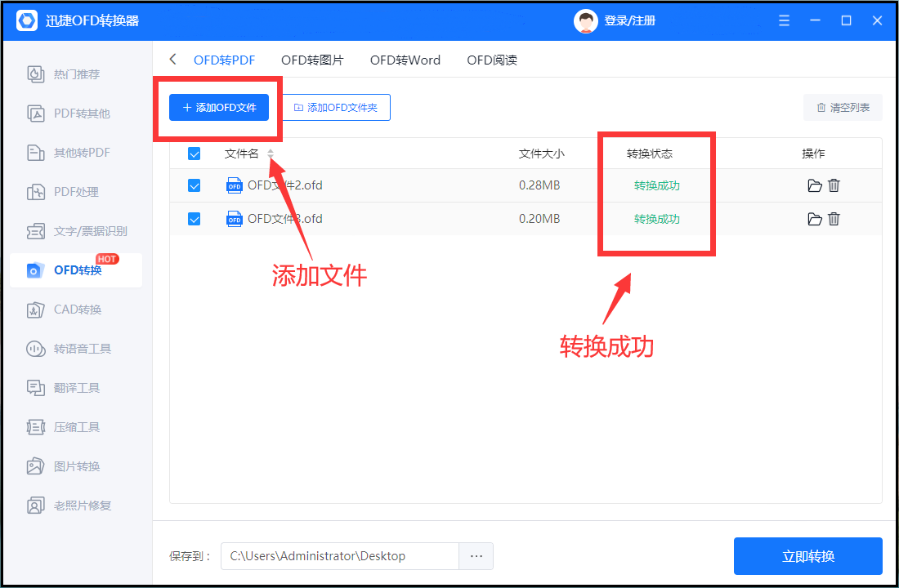This screenshot has width=899, height=588.
Task: Delete OFD文件2.ofd with trash icon
Action: [x=834, y=185]
